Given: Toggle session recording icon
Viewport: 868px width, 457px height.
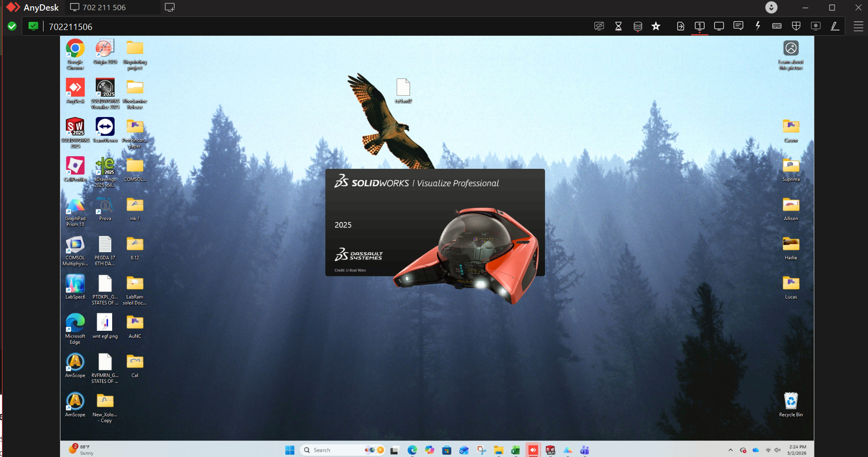Looking at the screenshot, I should tap(816, 26).
